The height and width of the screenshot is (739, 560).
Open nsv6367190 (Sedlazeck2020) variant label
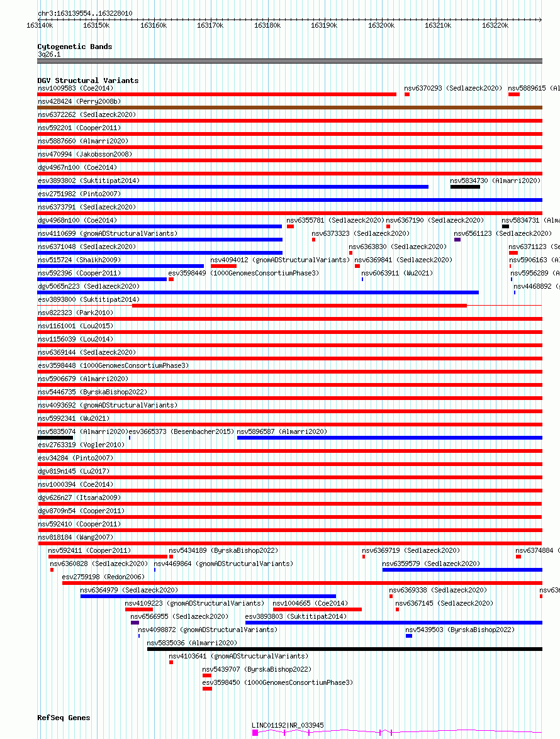tap(435, 220)
